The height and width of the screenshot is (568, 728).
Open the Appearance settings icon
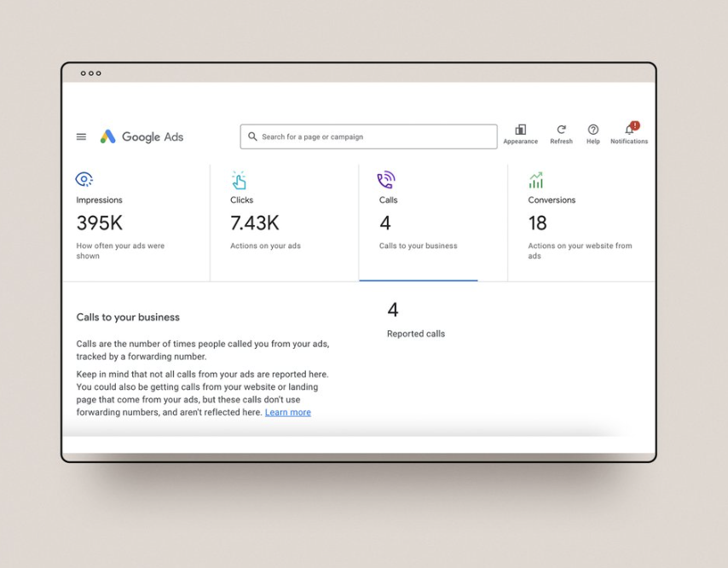521,130
